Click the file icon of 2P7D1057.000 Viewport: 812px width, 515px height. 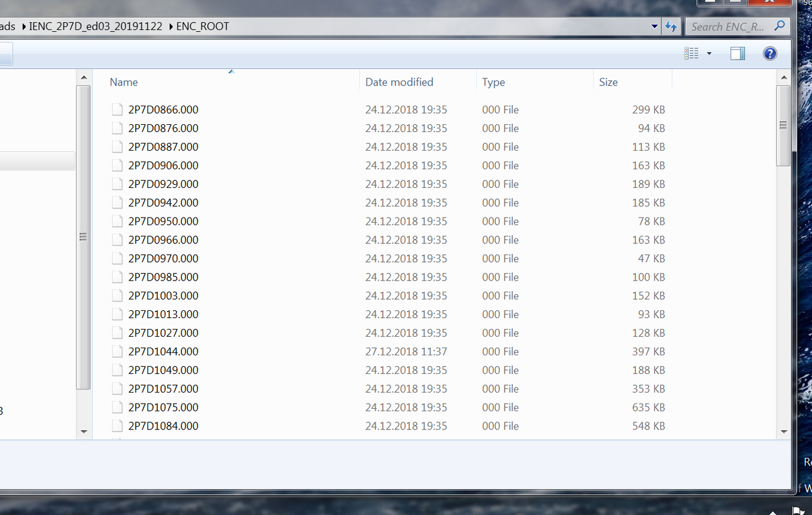(x=116, y=389)
